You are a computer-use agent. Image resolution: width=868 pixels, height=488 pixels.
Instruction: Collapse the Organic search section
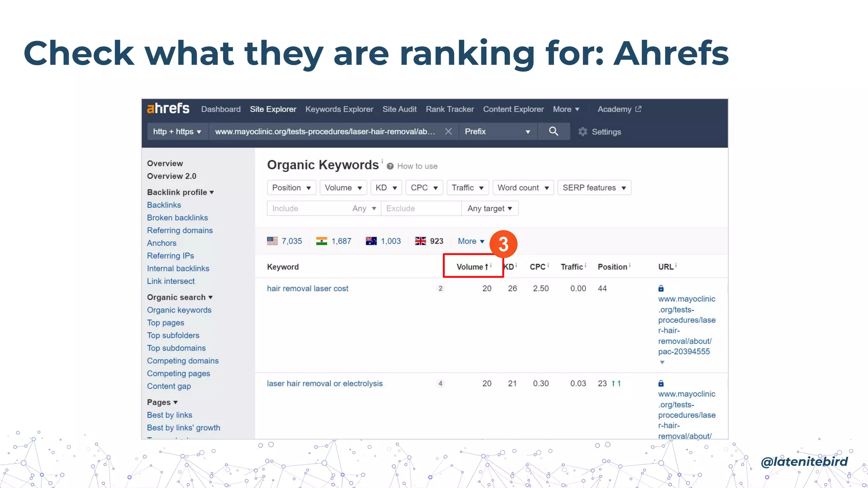180,297
